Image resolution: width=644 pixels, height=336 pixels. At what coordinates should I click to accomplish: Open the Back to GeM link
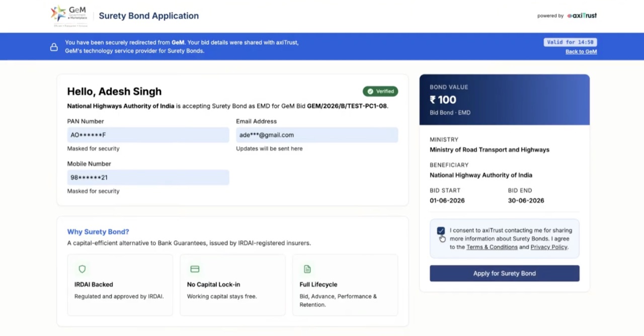coord(581,51)
